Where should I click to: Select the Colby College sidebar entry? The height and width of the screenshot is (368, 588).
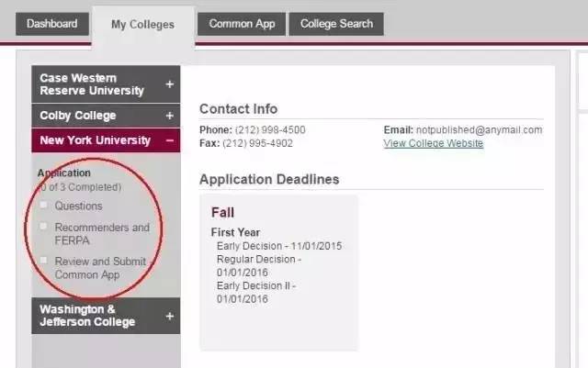click(x=78, y=116)
